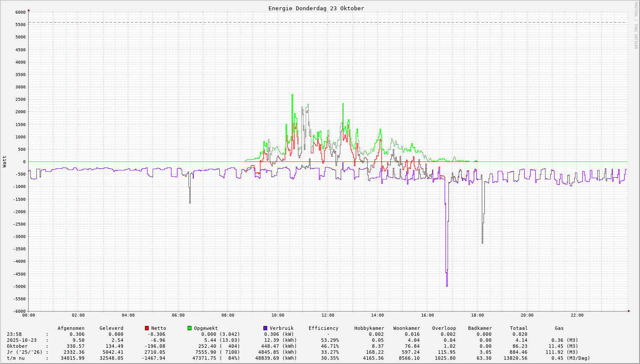Click the Woonkamer column header
640x364 pixels.
406,328
